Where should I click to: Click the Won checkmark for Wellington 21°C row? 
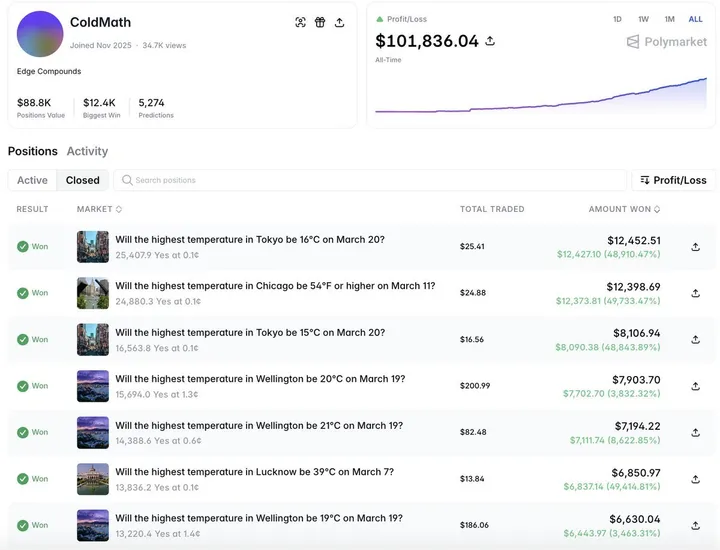[x=22, y=432]
